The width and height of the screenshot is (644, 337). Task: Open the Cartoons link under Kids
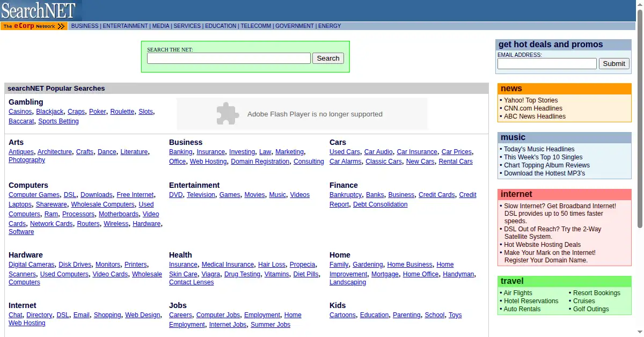pos(342,315)
